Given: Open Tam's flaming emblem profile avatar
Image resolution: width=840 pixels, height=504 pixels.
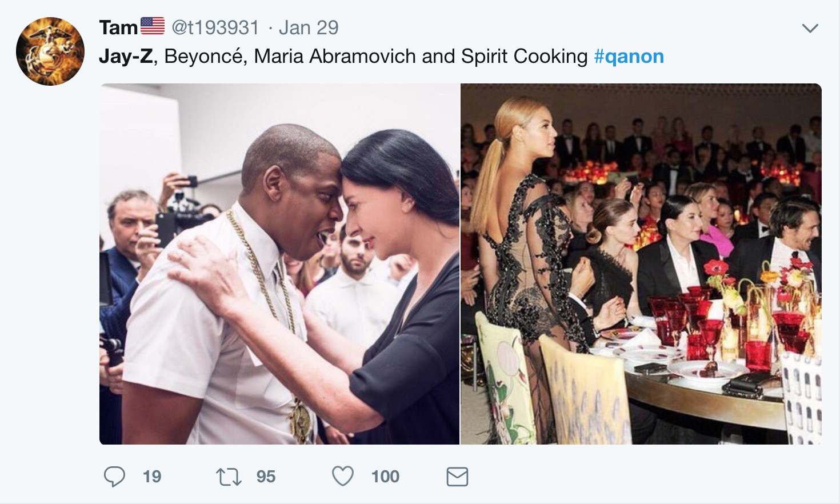Looking at the screenshot, I should [50, 51].
